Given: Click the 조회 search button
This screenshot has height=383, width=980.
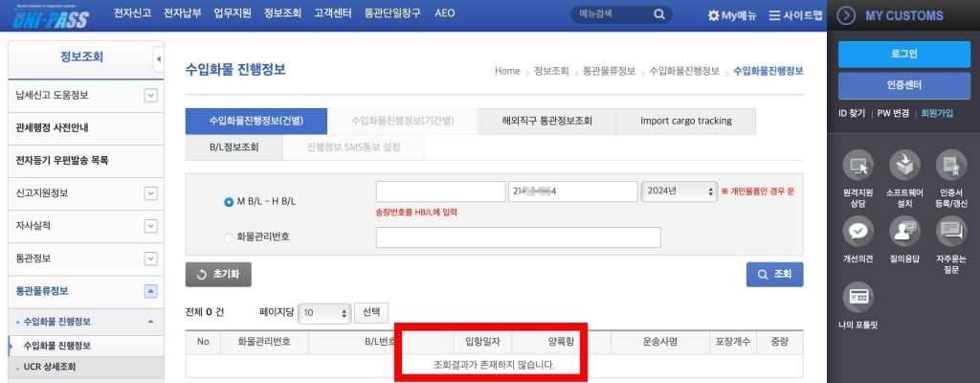Looking at the screenshot, I should [775, 274].
